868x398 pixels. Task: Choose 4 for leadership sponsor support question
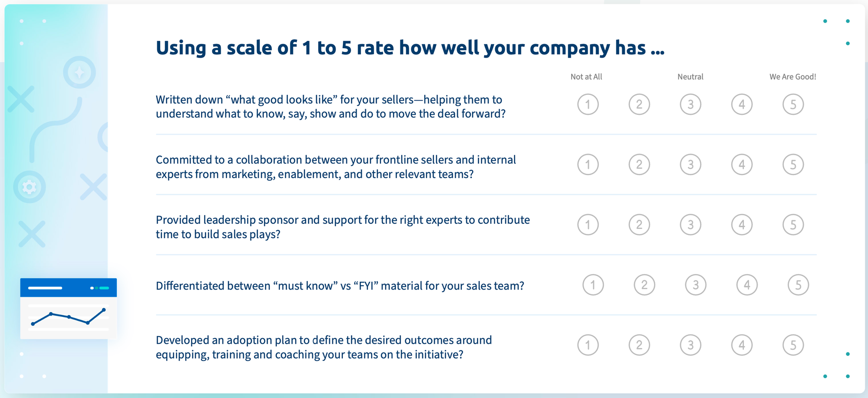[x=742, y=225]
